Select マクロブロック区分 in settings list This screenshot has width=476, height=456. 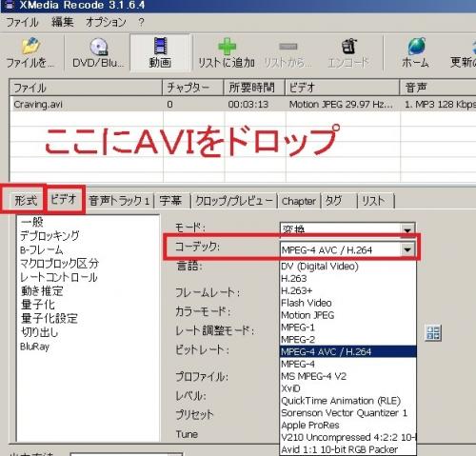pyautogui.click(x=59, y=264)
